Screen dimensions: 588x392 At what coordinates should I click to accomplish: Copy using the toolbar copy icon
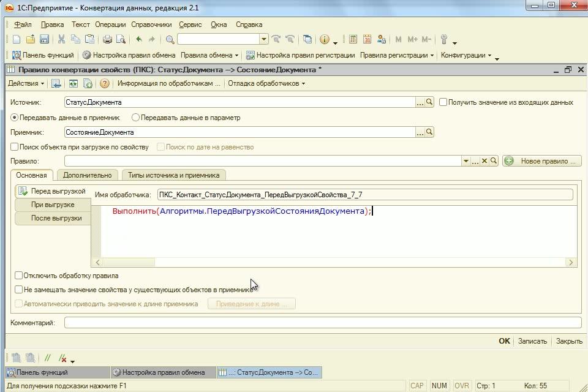point(75,39)
